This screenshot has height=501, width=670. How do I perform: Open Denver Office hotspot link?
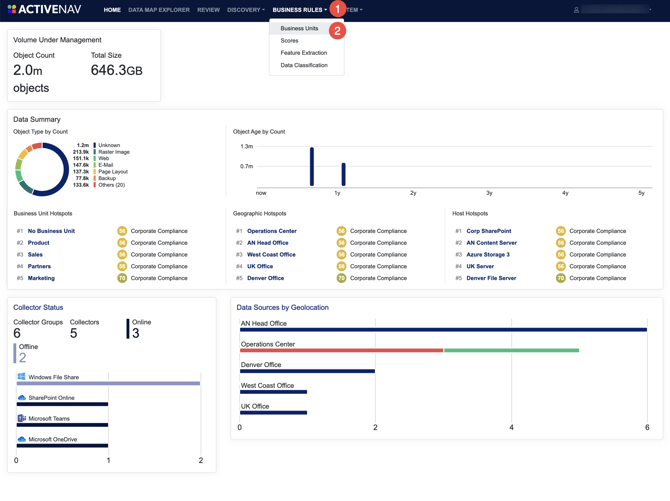click(x=265, y=278)
